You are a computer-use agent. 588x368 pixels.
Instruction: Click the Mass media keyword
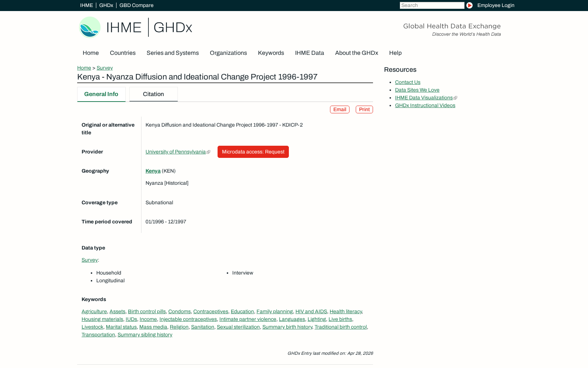pos(153,327)
